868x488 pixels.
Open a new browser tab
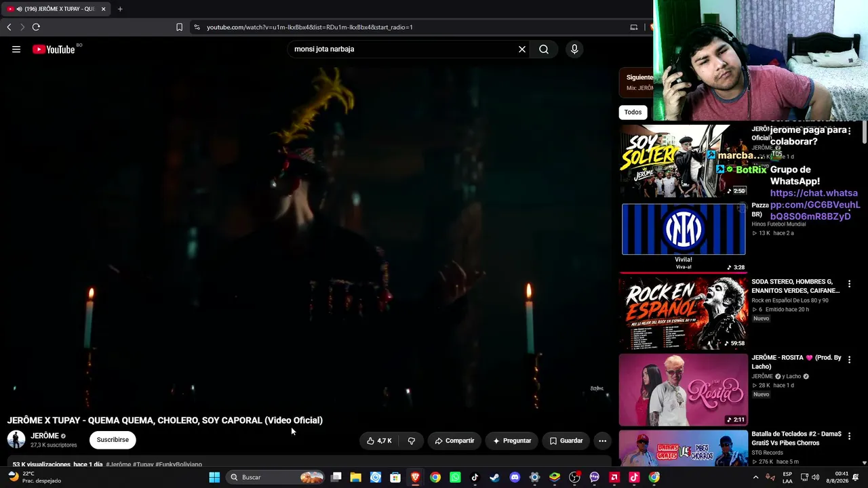point(120,9)
